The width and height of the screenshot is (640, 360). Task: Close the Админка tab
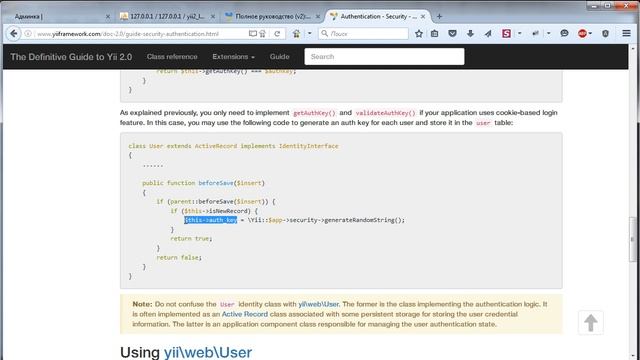108,17
